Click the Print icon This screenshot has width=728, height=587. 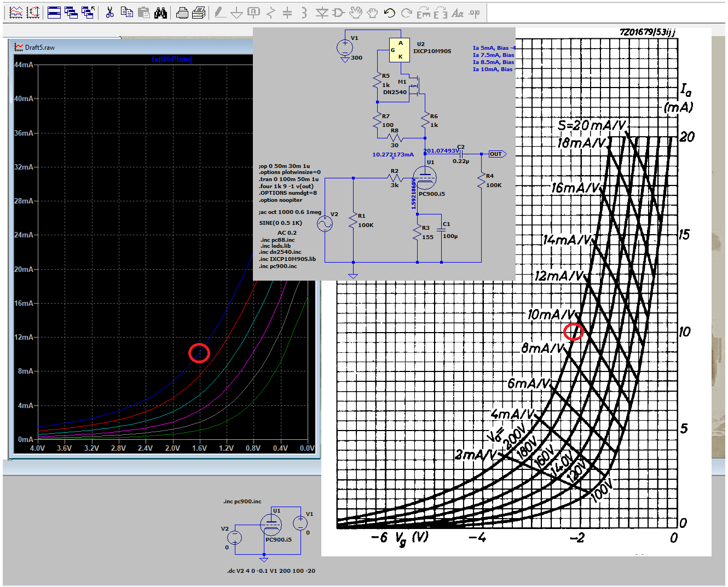click(x=199, y=12)
